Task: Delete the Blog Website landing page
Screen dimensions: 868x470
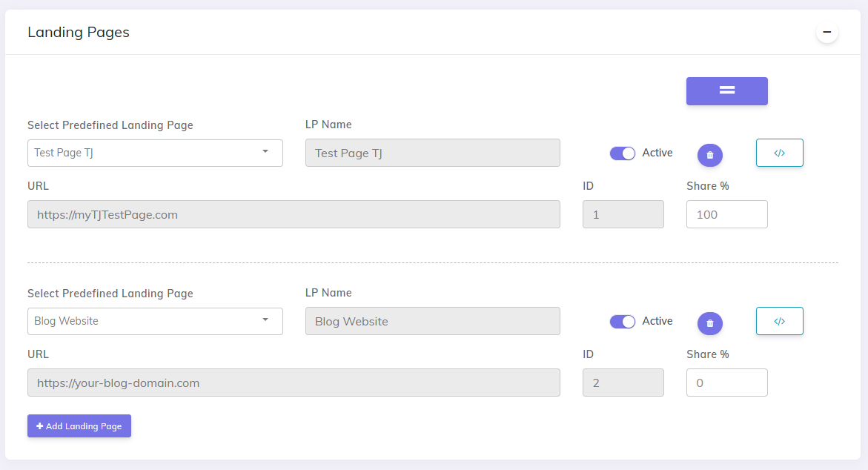Action: point(709,323)
